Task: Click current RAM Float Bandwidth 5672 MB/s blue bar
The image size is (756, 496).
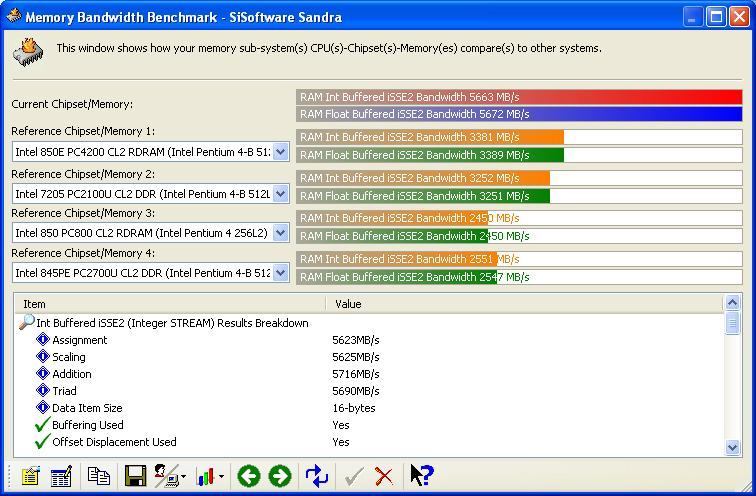Action: click(519, 114)
